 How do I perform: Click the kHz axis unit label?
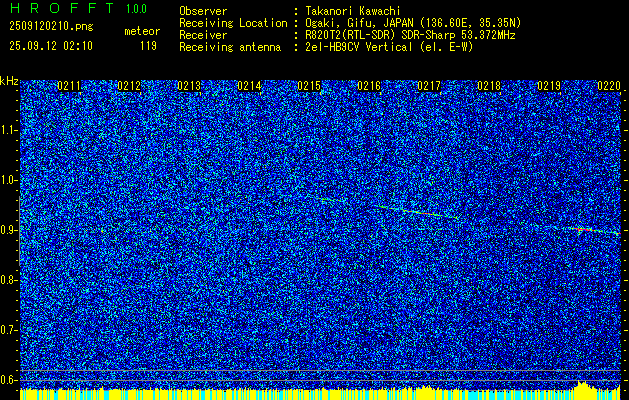click(9, 81)
